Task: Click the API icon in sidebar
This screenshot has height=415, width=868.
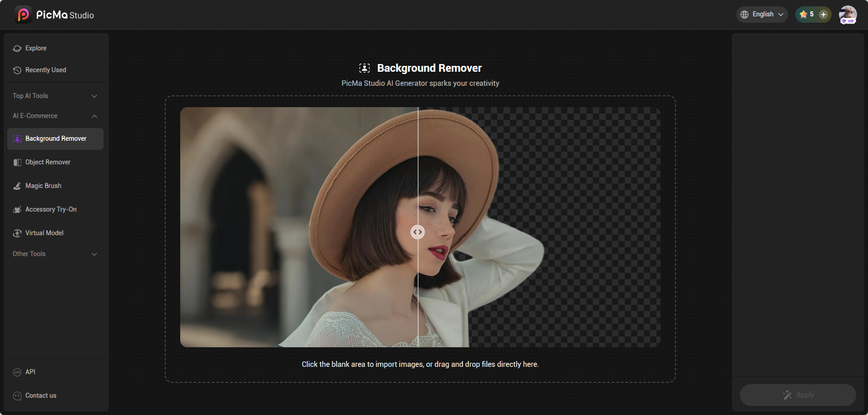Action: point(17,372)
